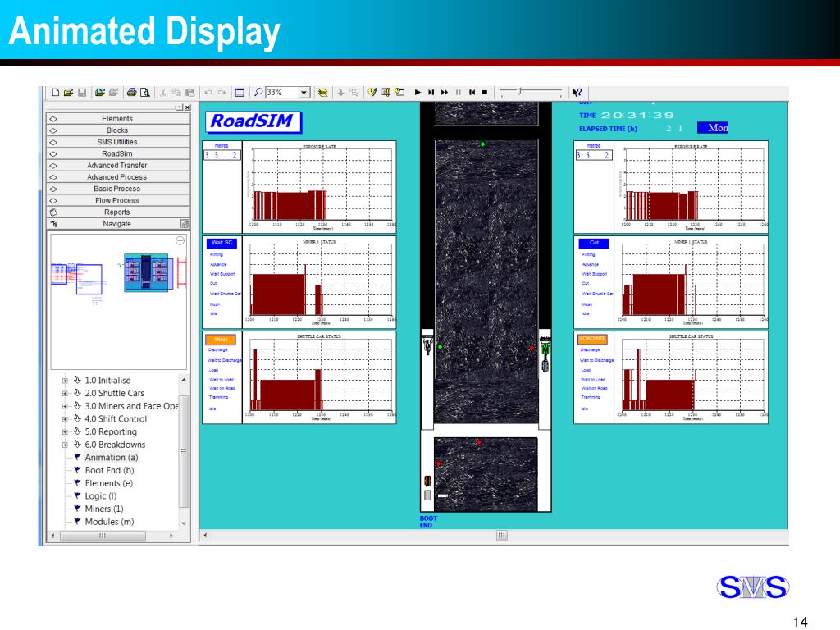Jump to the Elements (e) named view
This screenshot has width=840, height=630.
(109, 483)
